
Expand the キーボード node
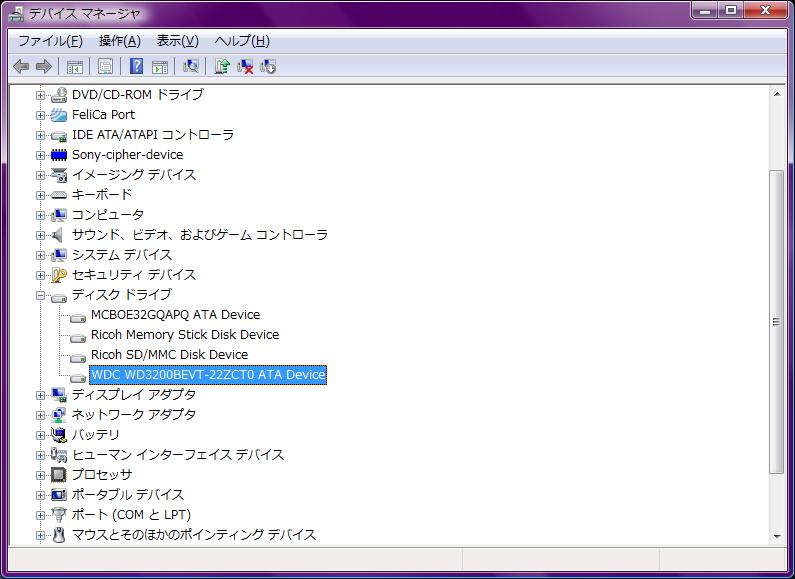pyautogui.click(x=40, y=195)
